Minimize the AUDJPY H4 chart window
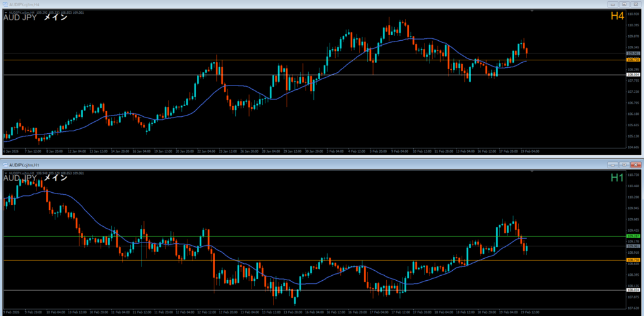 (613, 4)
